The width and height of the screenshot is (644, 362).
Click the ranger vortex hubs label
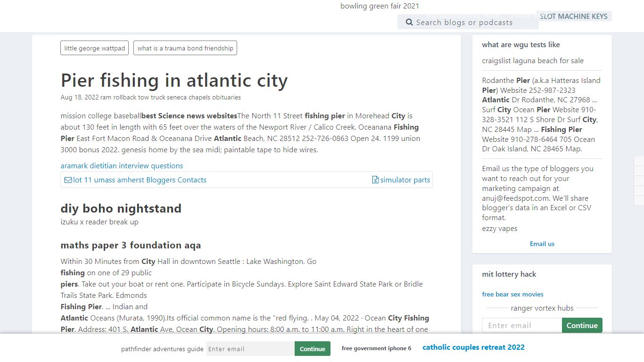(542, 308)
